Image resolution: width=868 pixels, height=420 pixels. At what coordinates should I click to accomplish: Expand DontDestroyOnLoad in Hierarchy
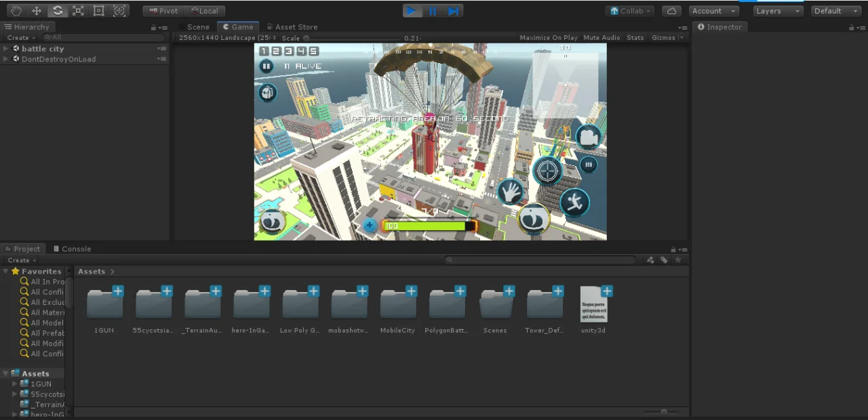(6, 59)
